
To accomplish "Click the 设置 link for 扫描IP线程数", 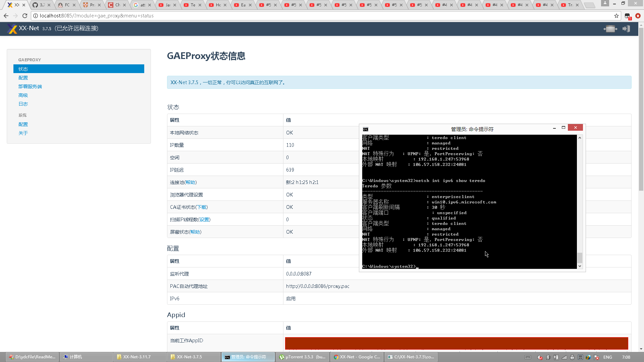I will [204, 220].
